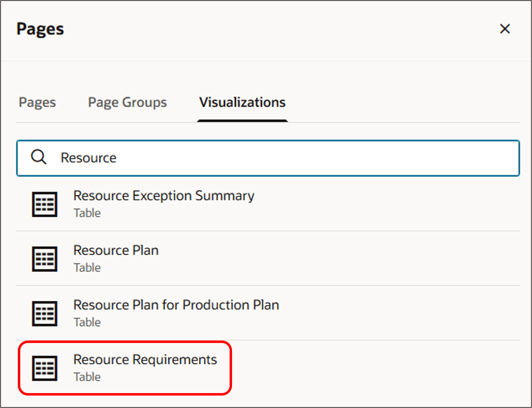This screenshot has width=532, height=408.
Task: Click the search magnifier icon
Action: 39,158
